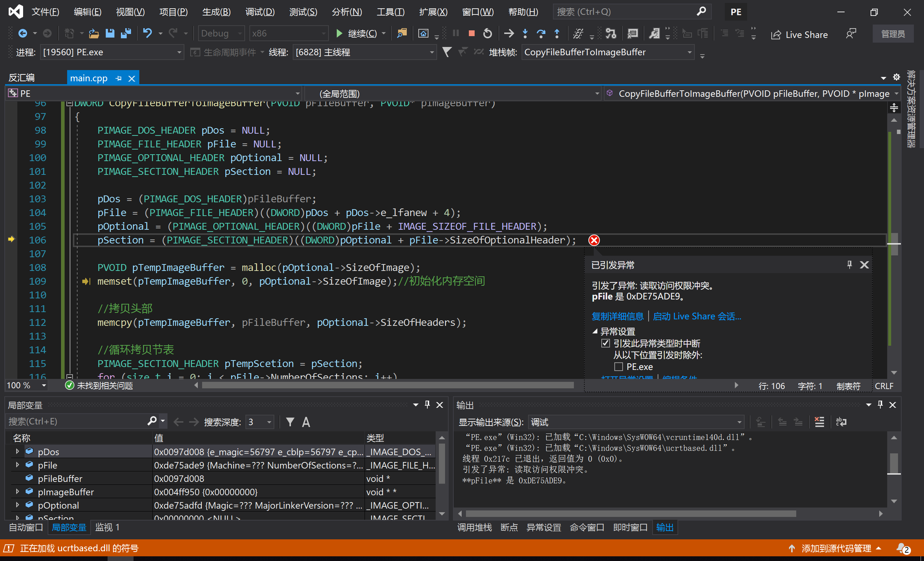This screenshot has height=561, width=924.
Task: Click the Restart debugging icon
Action: click(x=488, y=34)
